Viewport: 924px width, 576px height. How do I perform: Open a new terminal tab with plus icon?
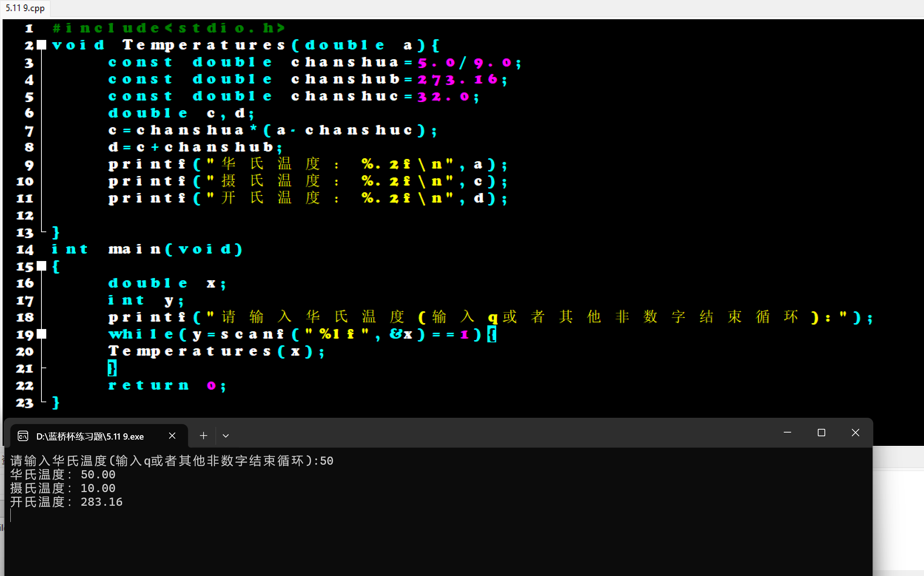tap(204, 436)
